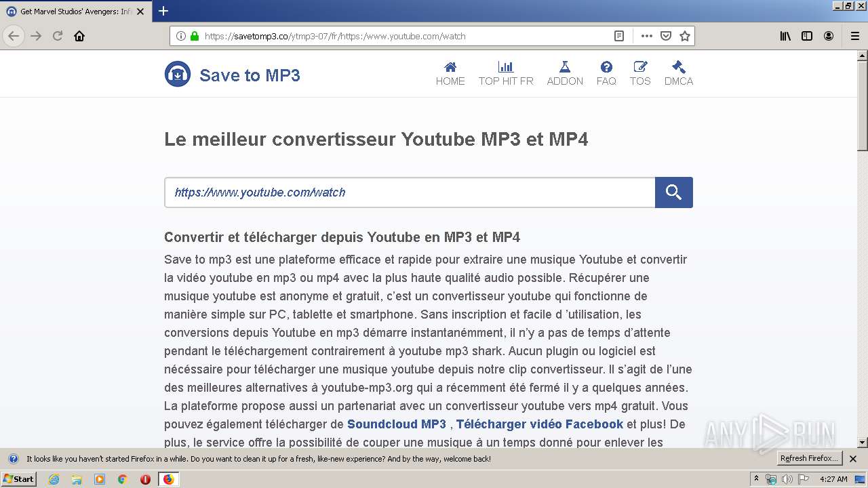Follow the Soundcloud MP3 link
The height and width of the screenshot is (488, 868).
tap(397, 424)
